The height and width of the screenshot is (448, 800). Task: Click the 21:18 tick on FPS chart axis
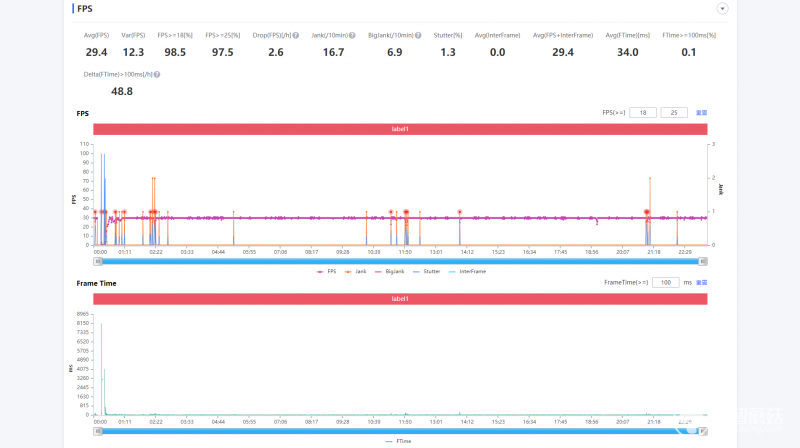click(x=654, y=252)
